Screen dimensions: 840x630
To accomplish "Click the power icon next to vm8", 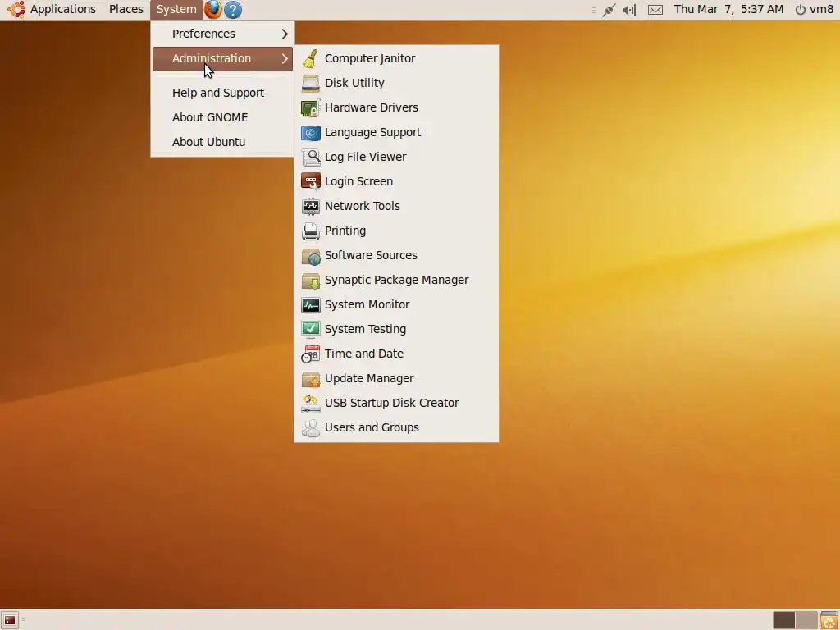I will 801,10.
